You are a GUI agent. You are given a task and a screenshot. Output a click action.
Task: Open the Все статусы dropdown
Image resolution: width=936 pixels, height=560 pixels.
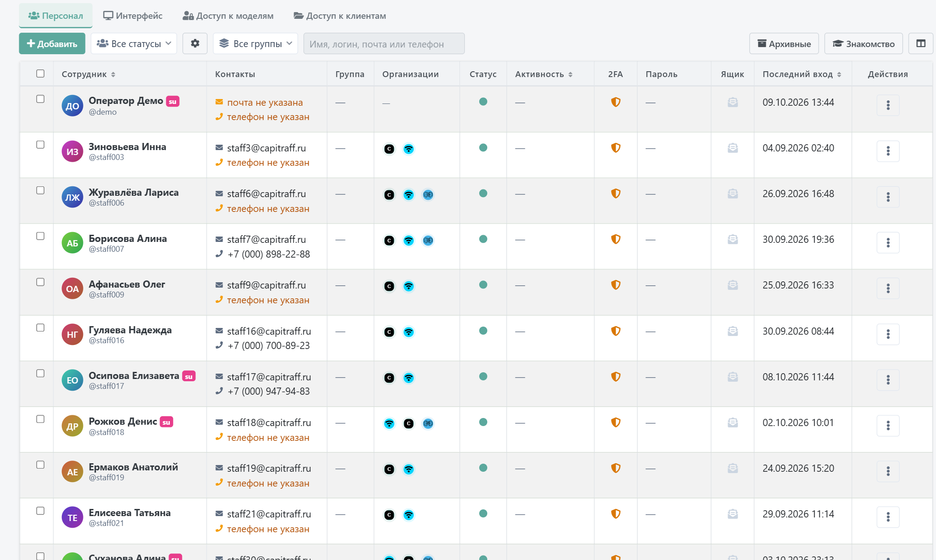coord(134,43)
